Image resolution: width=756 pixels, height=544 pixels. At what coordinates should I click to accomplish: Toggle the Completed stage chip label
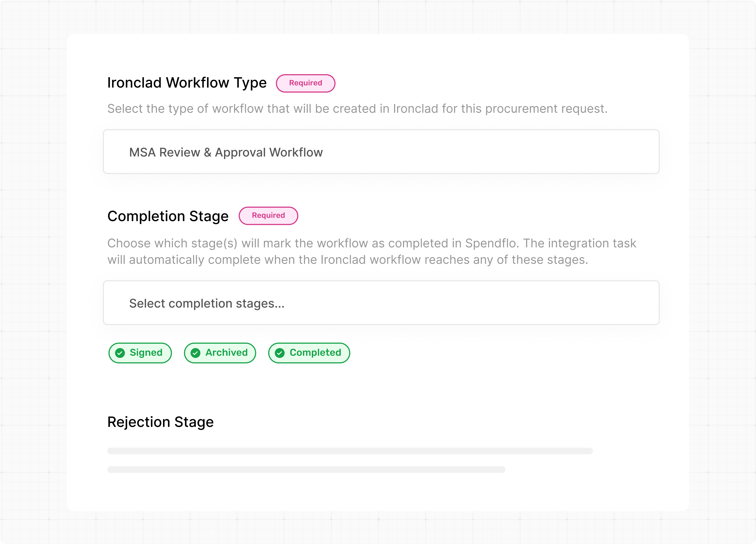pyautogui.click(x=315, y=352)
